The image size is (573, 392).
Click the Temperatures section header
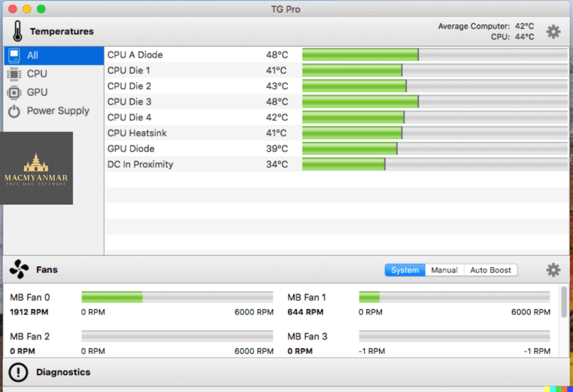click(62, 31)
